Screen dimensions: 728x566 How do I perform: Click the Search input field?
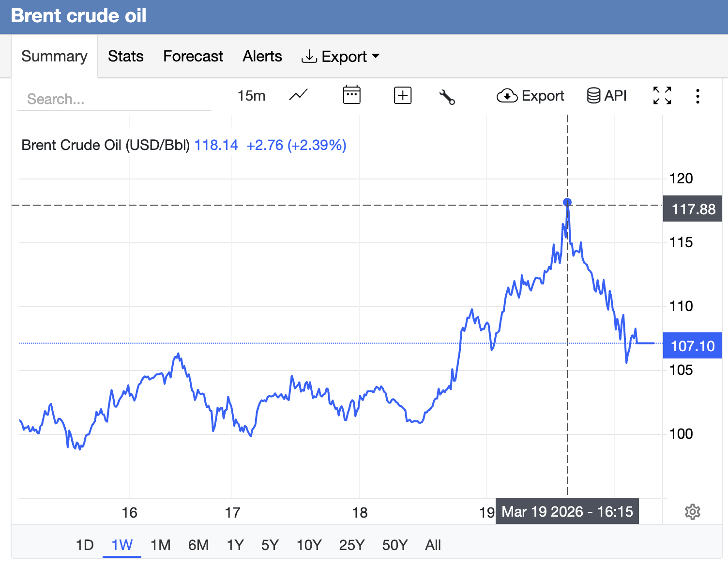[x=114, y=99]
